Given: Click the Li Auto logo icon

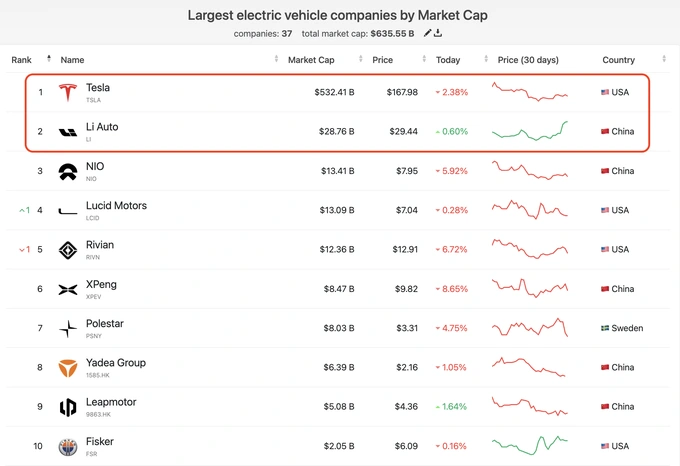Looking at the screenshot, I should click(68, 132).
